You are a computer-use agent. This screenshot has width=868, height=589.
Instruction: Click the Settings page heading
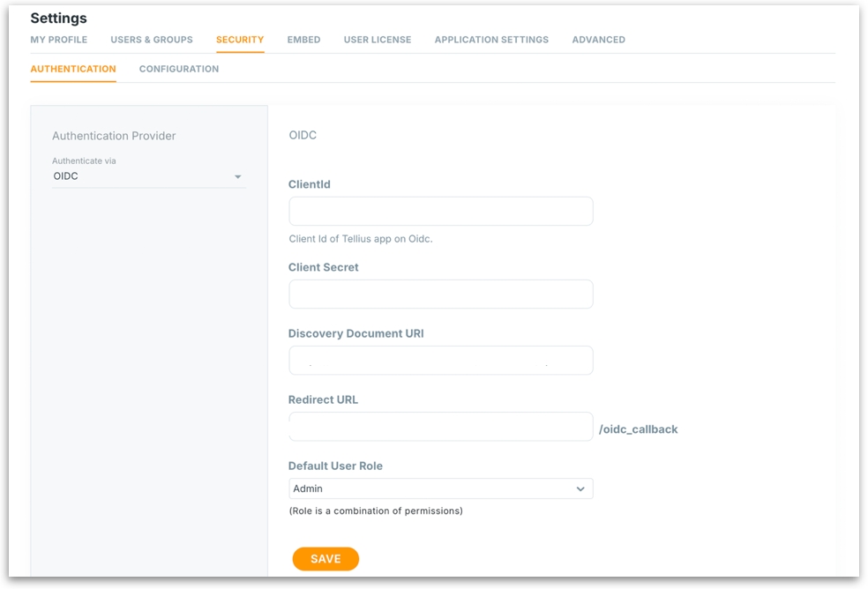tap(59, 19)
